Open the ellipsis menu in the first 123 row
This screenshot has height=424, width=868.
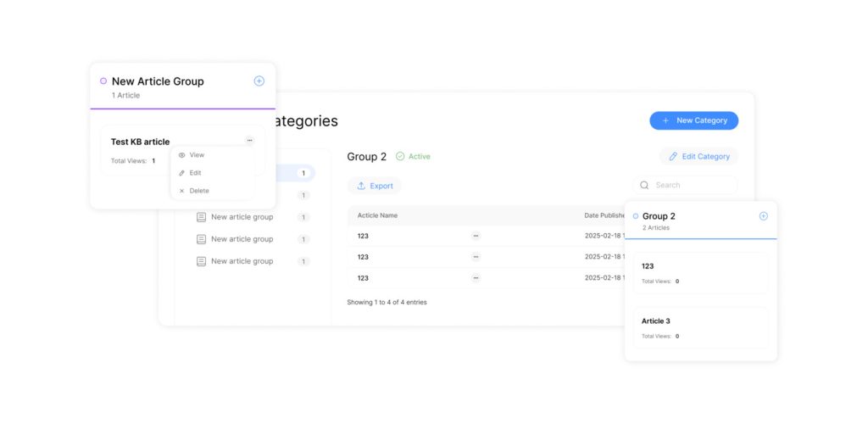click(x=476, y=235)
